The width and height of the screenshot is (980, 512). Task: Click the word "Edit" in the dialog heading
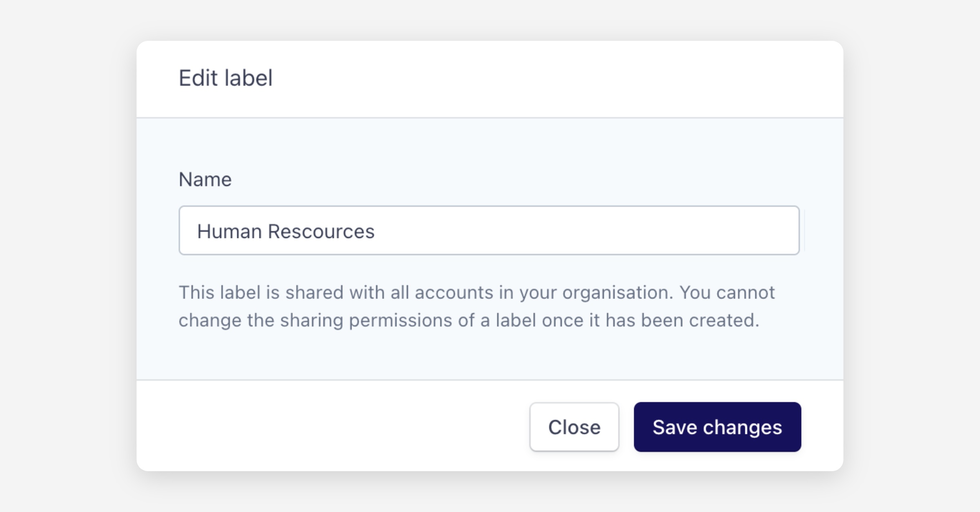(x=198, y=78)
